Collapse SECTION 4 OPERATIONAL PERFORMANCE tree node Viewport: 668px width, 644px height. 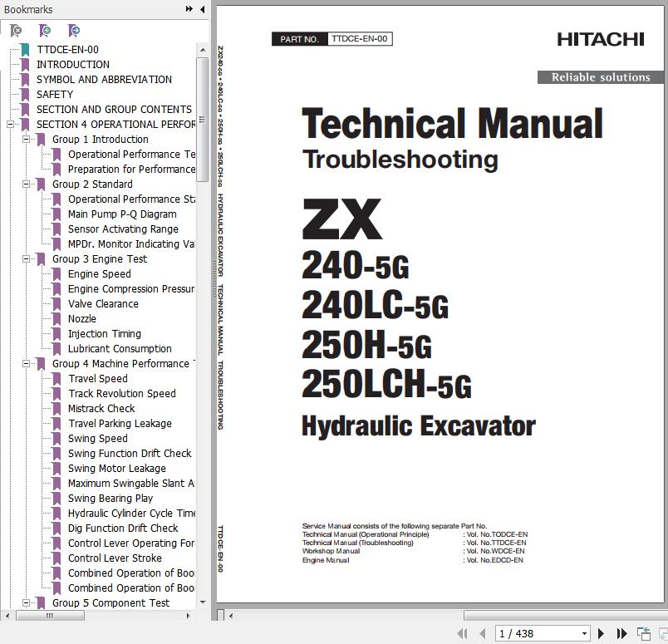click(10, 125)
